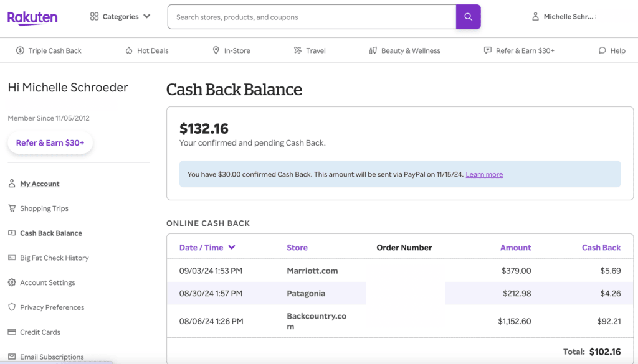Click the In-Store location pin icon

(215, 50)
